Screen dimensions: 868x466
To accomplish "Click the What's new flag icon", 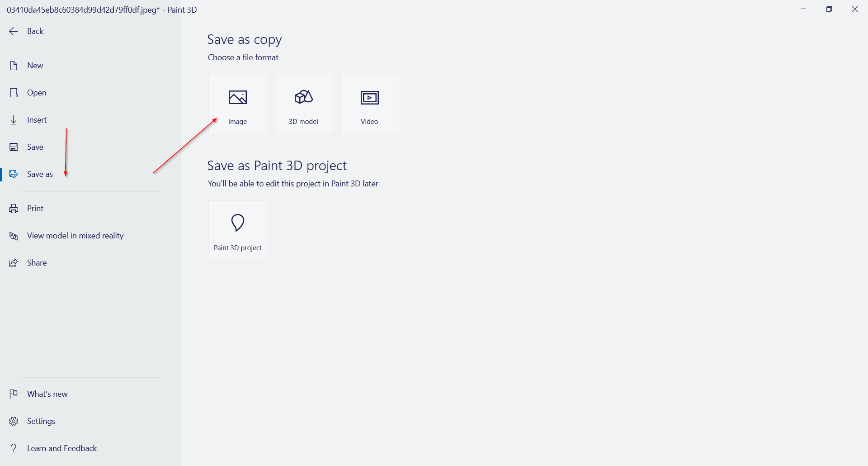I will coord(14,394).
